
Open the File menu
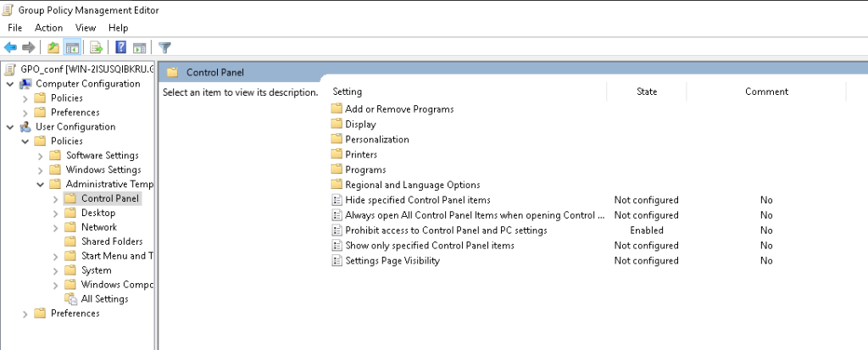click(14, 28)
